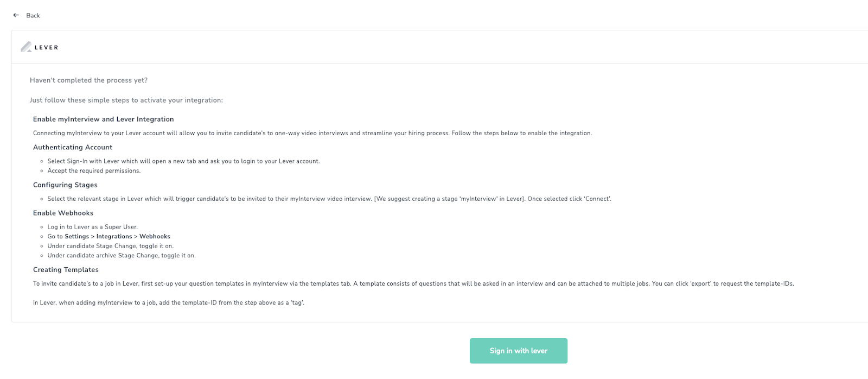Click the "Just follow these simple steps" sentence

point(126,100)
